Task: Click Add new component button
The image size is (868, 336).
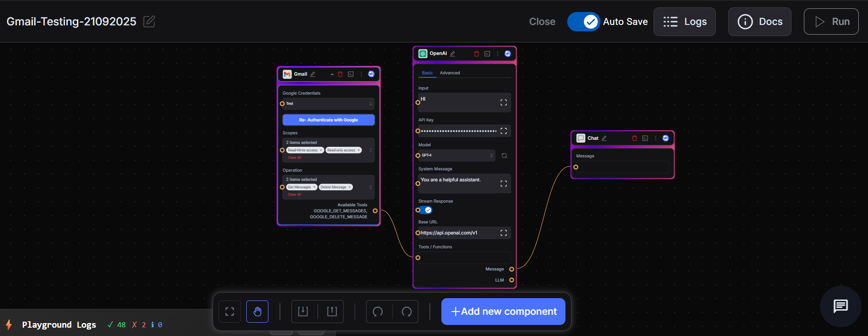Action: [x=503, y=312]
